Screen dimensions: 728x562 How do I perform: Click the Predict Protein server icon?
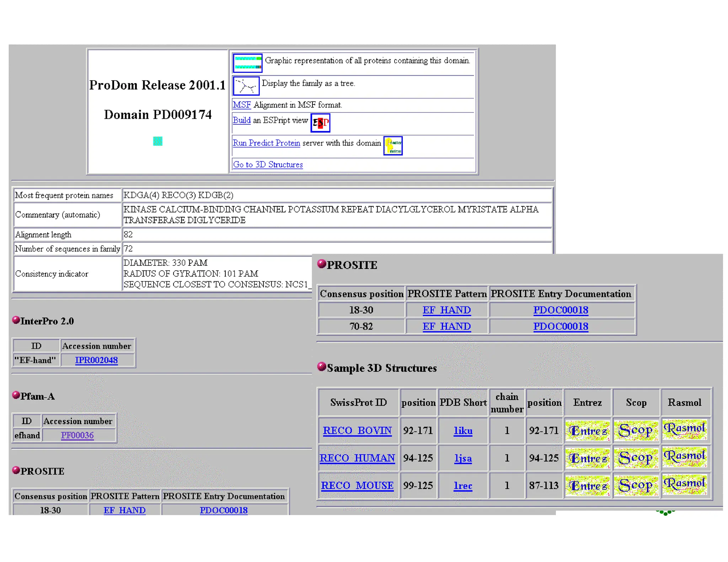coord(393,146)
